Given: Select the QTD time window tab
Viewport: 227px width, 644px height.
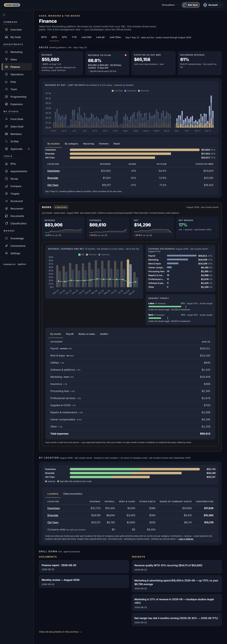Looking at the screenshot, I should pyautogui.click(x=64, y=37).
